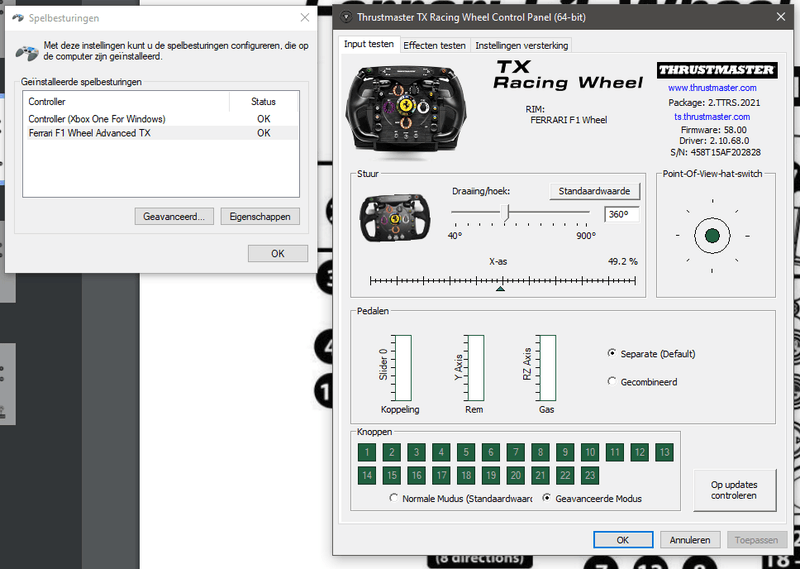The image size is (800, 569).
Task: Open Geavanceerd... in Spelbesturingen
Action: (x=174, y=216)
